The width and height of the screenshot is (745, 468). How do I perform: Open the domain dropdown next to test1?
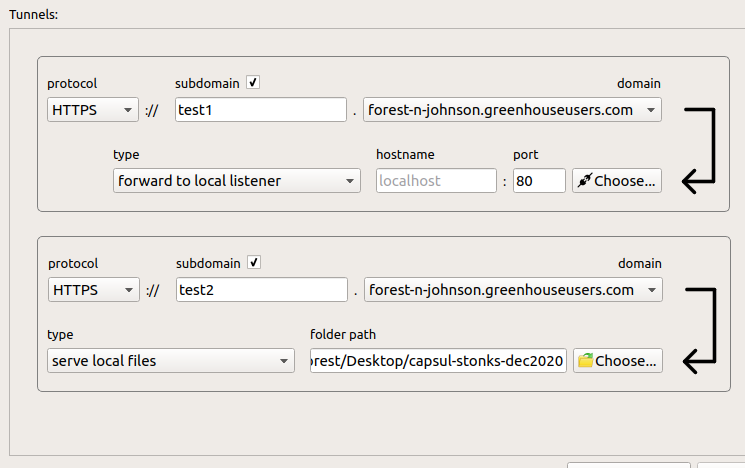pyautogui.click(x=512, y=110)
